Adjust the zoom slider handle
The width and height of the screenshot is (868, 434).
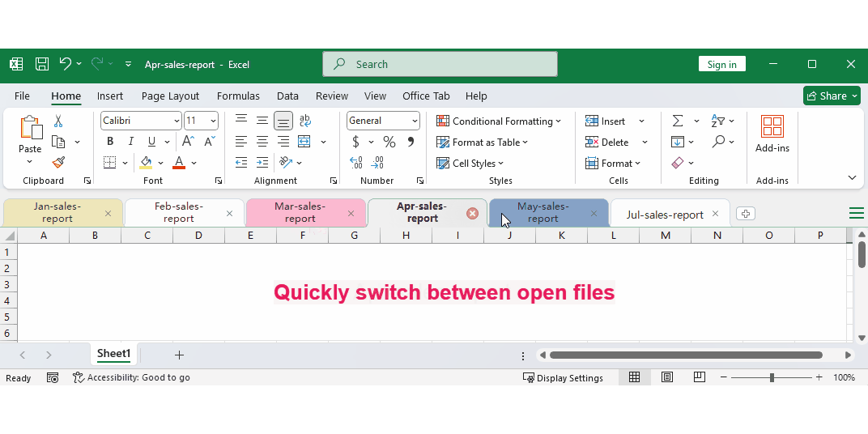tap(772, 377)
